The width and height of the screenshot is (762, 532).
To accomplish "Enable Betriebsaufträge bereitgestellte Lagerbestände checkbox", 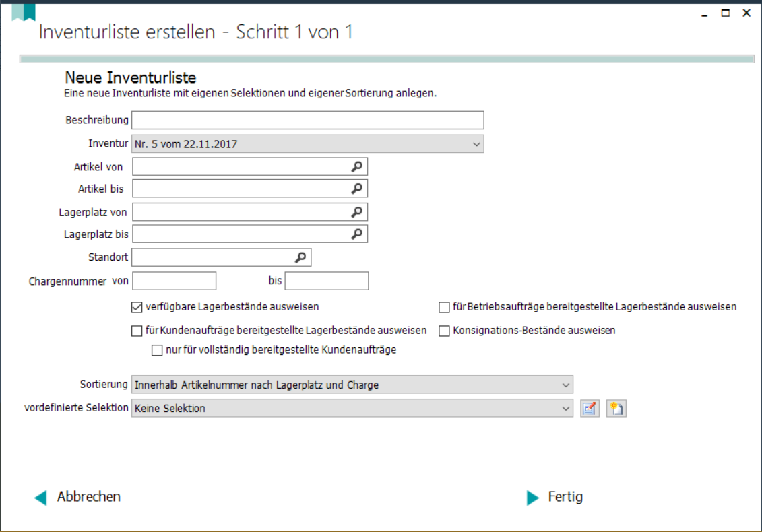I will point(444,307).
